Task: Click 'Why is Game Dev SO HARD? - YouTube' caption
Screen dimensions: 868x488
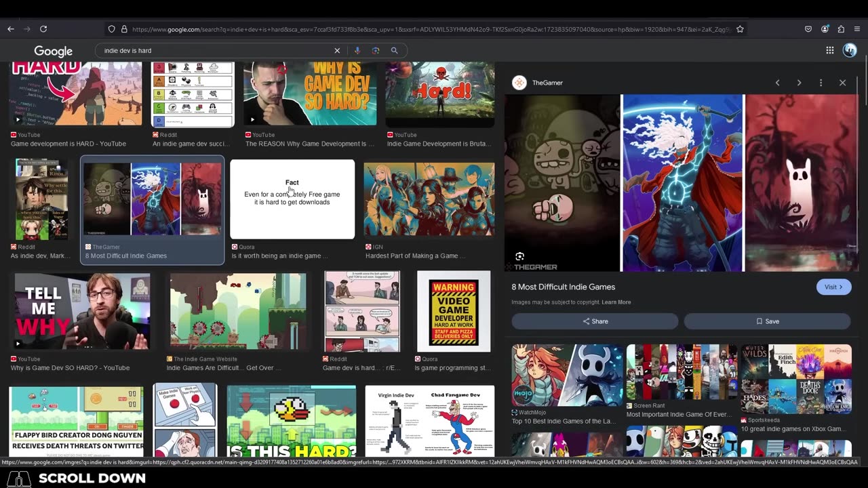Action: coord(70,368)
